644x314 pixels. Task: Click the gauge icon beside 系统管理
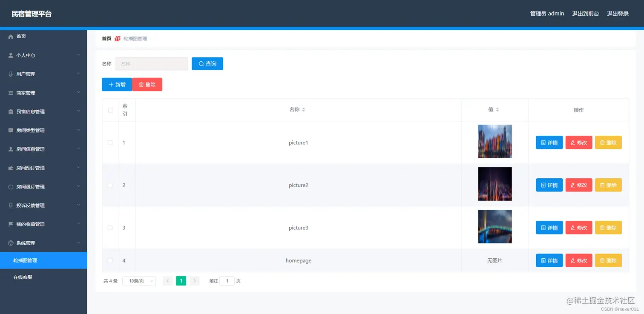pos(11,243)
